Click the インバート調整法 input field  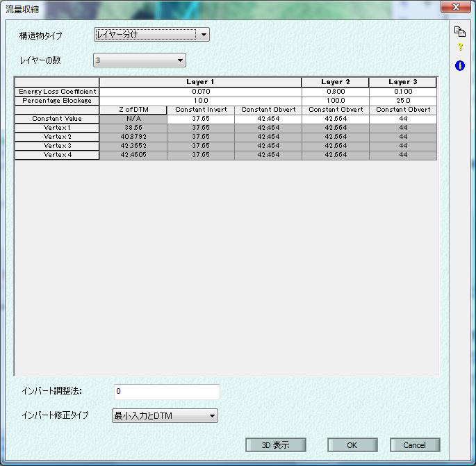[x=167, y=392]
